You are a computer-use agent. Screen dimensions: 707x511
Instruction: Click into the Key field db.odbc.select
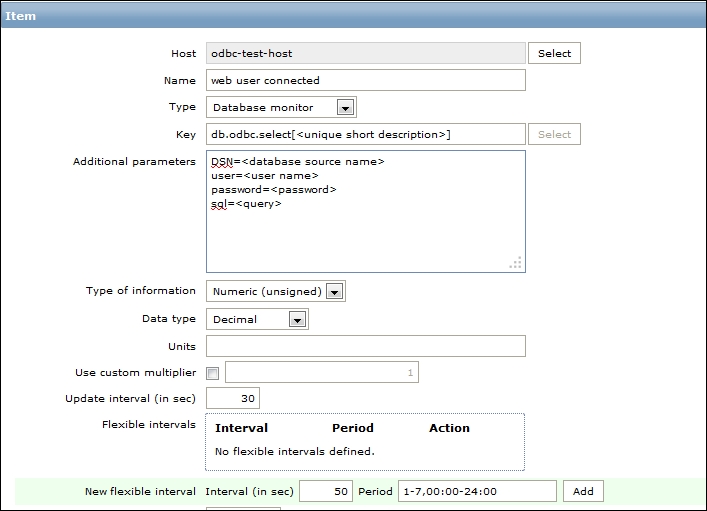(x=365, y=134)
